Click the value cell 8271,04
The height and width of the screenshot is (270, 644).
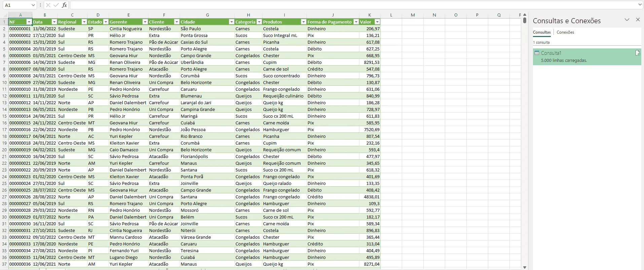pyautogui.click(x=369, y=264)
